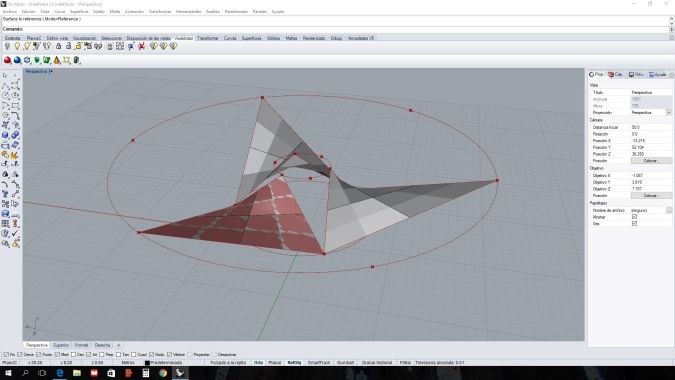
Task: Select the Box solid tool in left toolbar
Action: pos(6,135)
